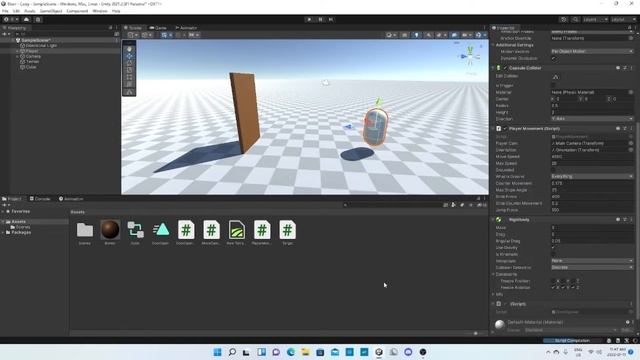Open Rigidbody help icon
The image size is (640, 360).
(x=618, y=219)
